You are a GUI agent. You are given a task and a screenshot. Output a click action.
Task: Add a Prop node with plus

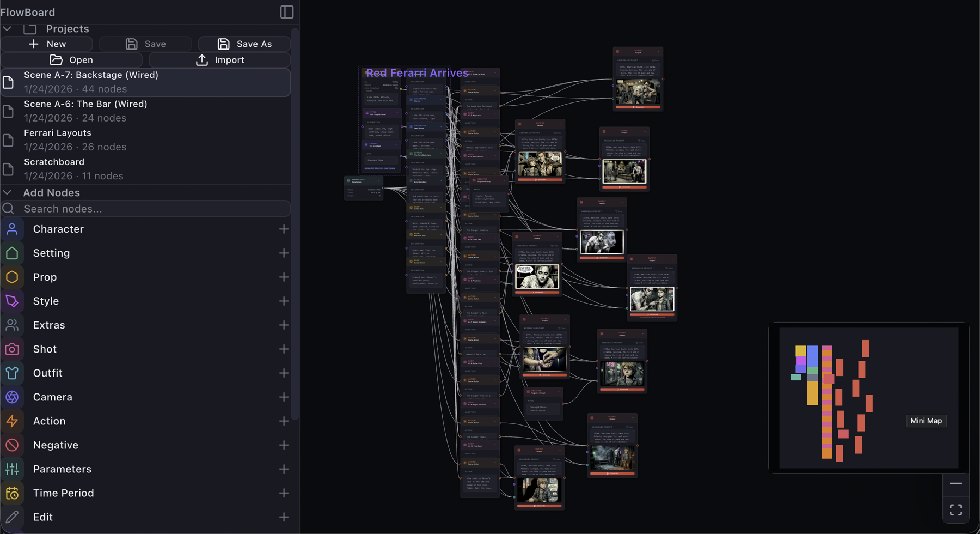tap(284, 277)
